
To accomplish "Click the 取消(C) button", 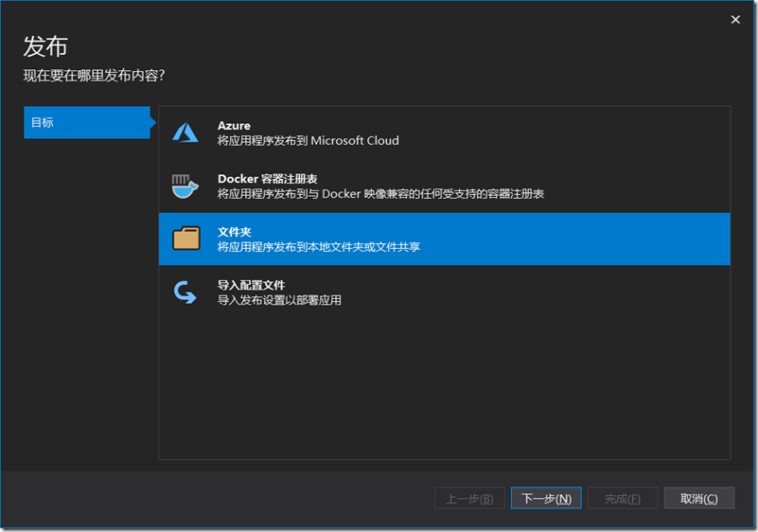I will coord(699,498).
